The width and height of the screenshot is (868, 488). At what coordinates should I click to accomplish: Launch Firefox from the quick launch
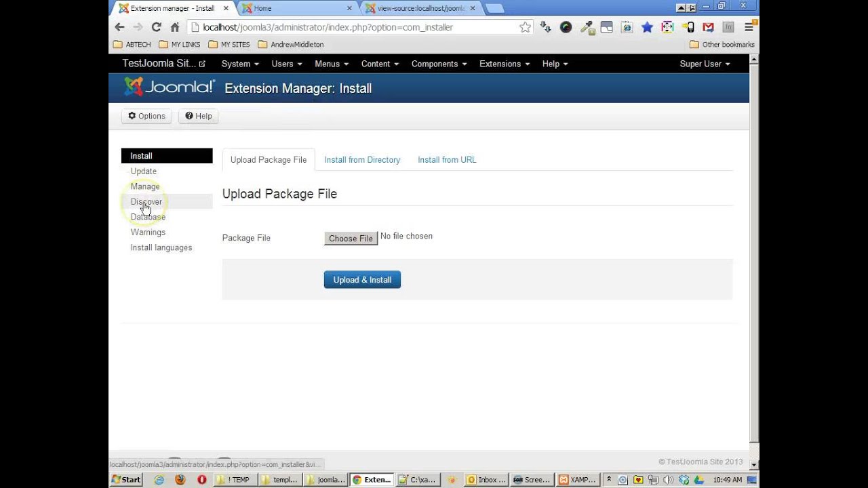[x=180, y=479]
